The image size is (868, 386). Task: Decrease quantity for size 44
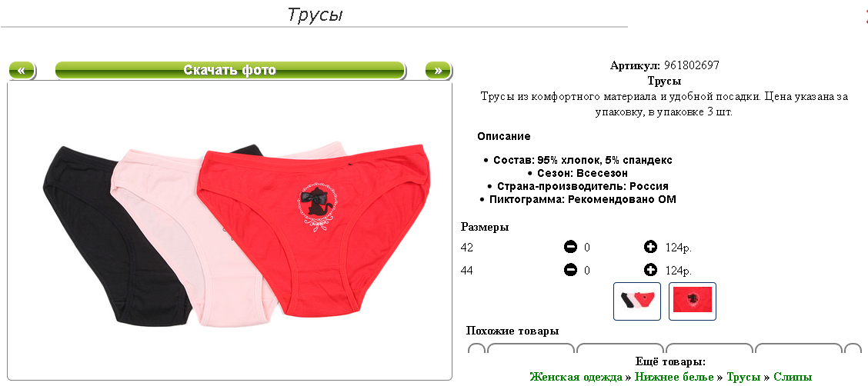click(x=570, y=271)
